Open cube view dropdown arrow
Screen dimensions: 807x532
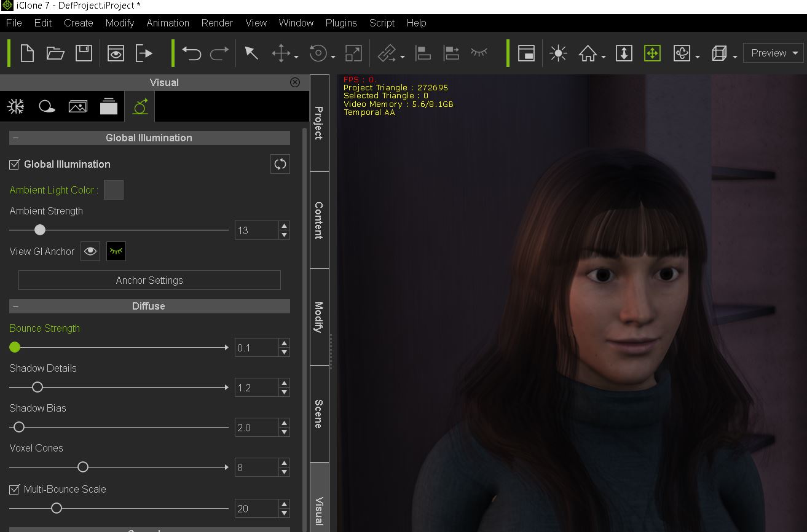coord(735,57)
